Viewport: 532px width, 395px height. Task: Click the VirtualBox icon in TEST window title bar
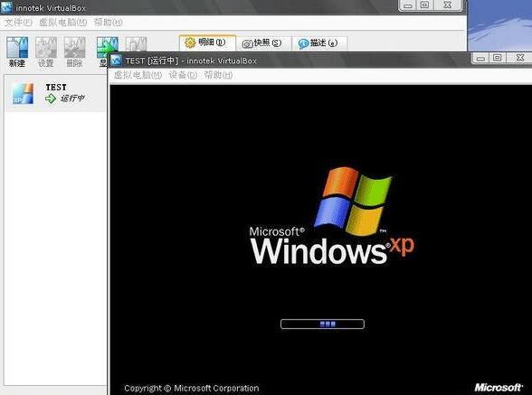[116, 61]
